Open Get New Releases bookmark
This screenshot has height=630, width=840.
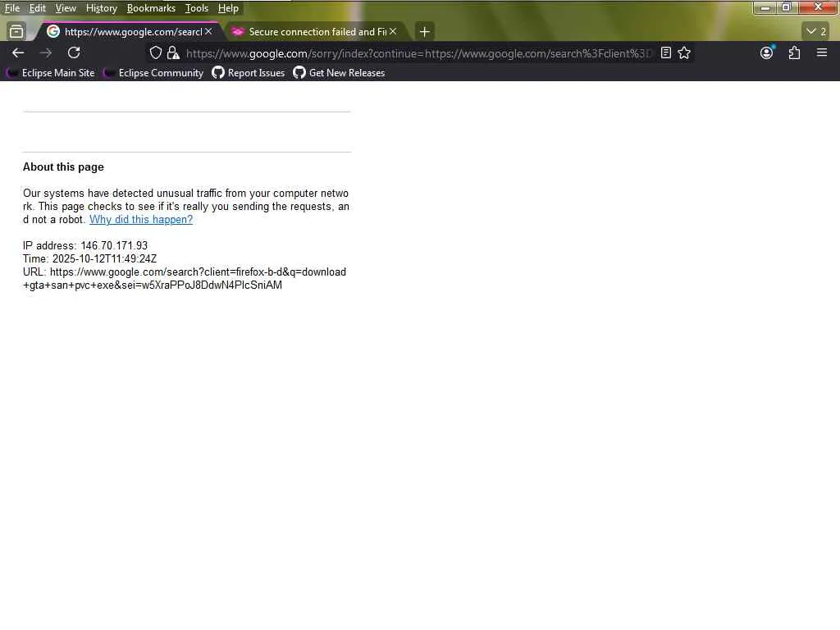(x=339, y=73)
